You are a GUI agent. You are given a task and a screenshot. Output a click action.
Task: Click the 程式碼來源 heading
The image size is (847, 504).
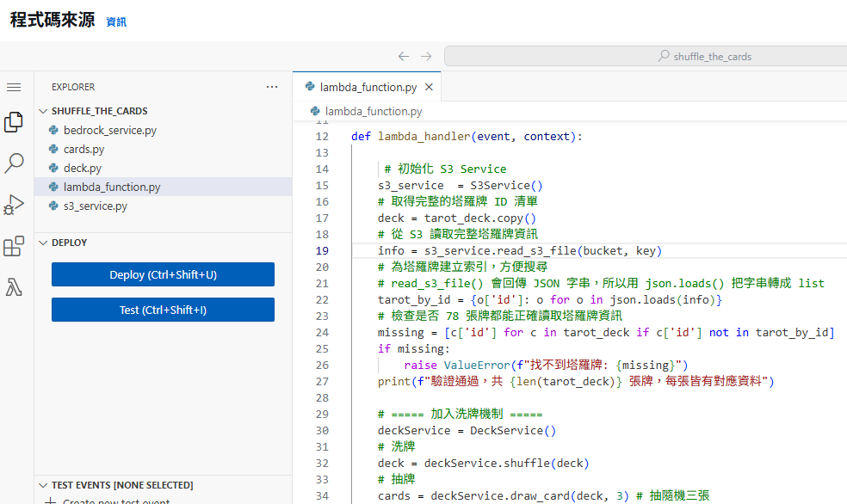tap(53, 20)
